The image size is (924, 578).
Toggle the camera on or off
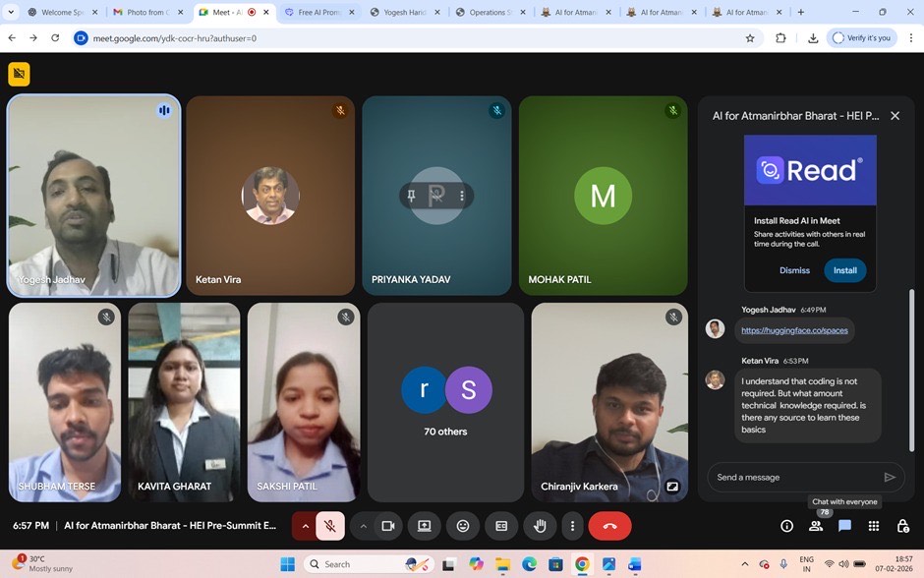pos(388,526)
